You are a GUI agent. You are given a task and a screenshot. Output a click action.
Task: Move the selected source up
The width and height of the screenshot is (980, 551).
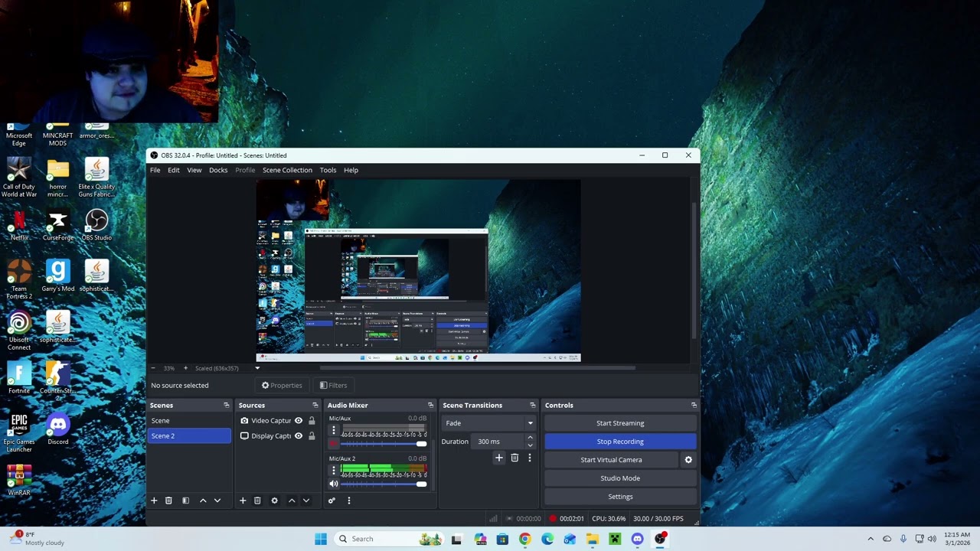pos(292,500)
